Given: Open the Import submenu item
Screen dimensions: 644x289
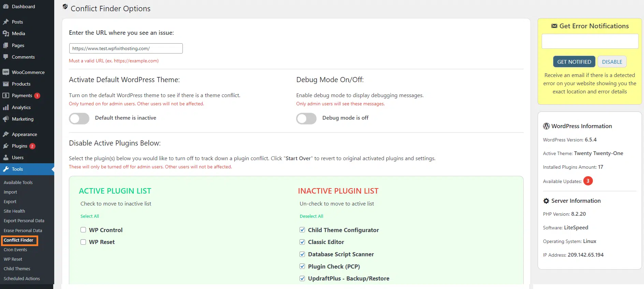Looking at the screenshot, I should 10,192.
